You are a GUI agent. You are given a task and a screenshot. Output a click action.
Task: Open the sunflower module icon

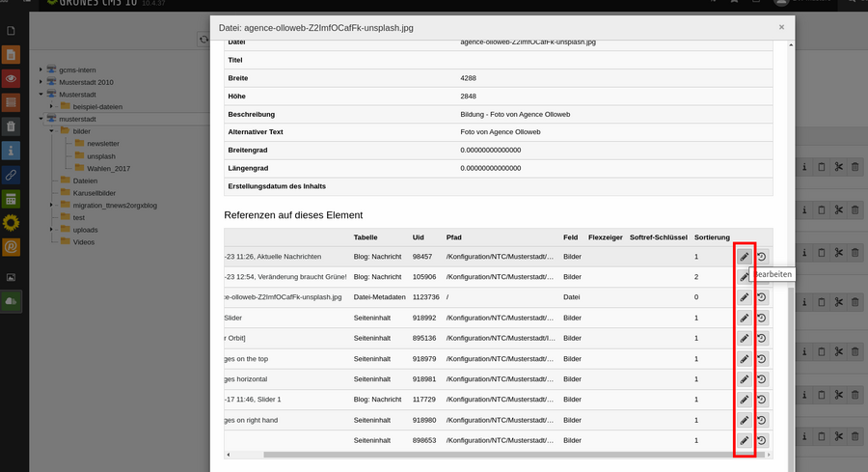pos(11,223)
